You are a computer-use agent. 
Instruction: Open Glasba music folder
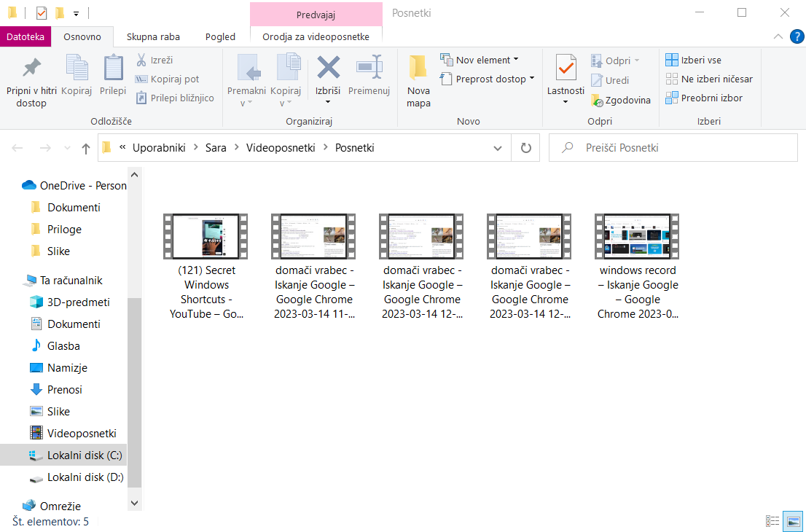pyautogui.click(x=55, y=346)
